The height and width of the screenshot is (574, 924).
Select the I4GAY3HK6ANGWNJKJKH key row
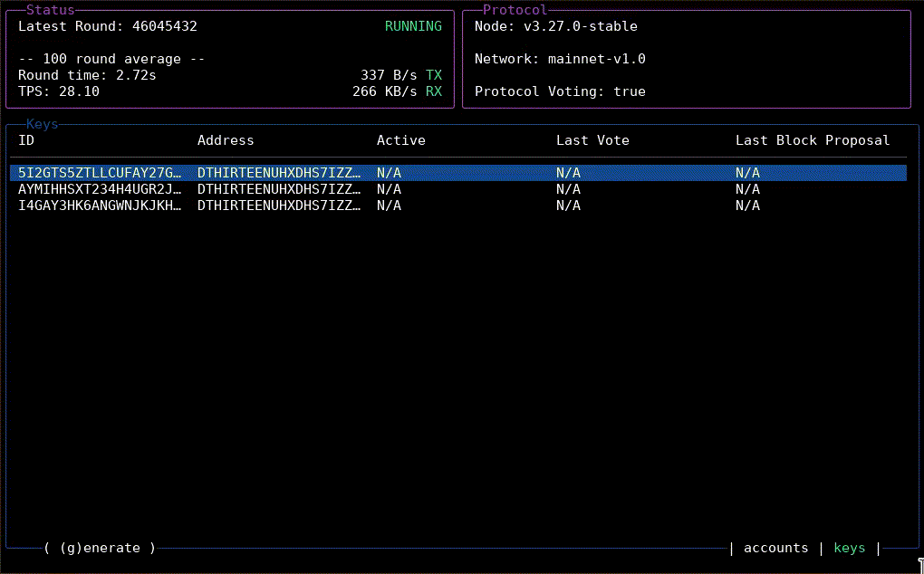[x=100, y=206]
